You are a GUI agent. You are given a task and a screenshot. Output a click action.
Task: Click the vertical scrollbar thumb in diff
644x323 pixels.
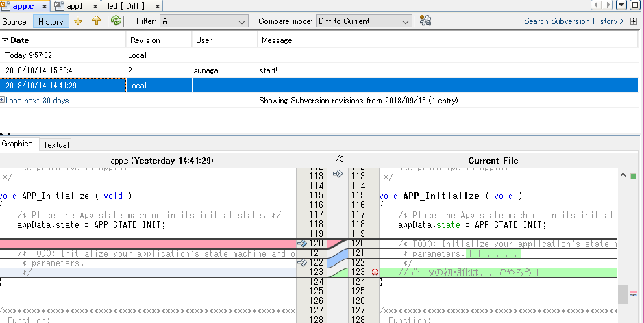point(623,294)
